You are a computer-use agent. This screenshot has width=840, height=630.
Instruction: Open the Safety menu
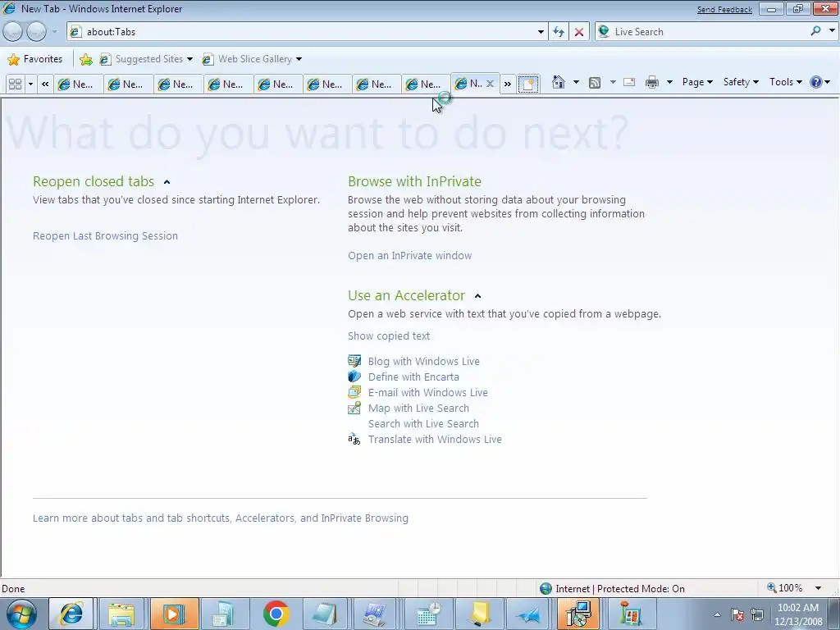[741, 82]
